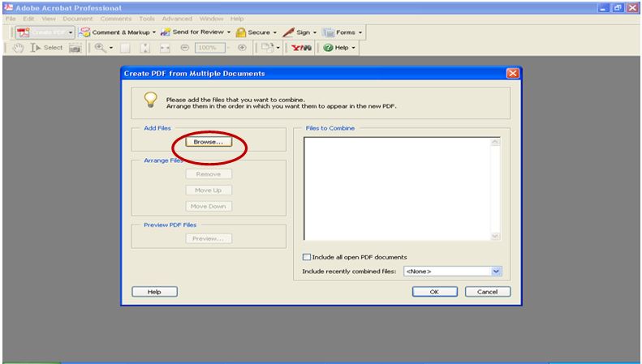Expand Send for Review dropdown arrow
This screenshot has height=364, width=642.
[228, 32]
